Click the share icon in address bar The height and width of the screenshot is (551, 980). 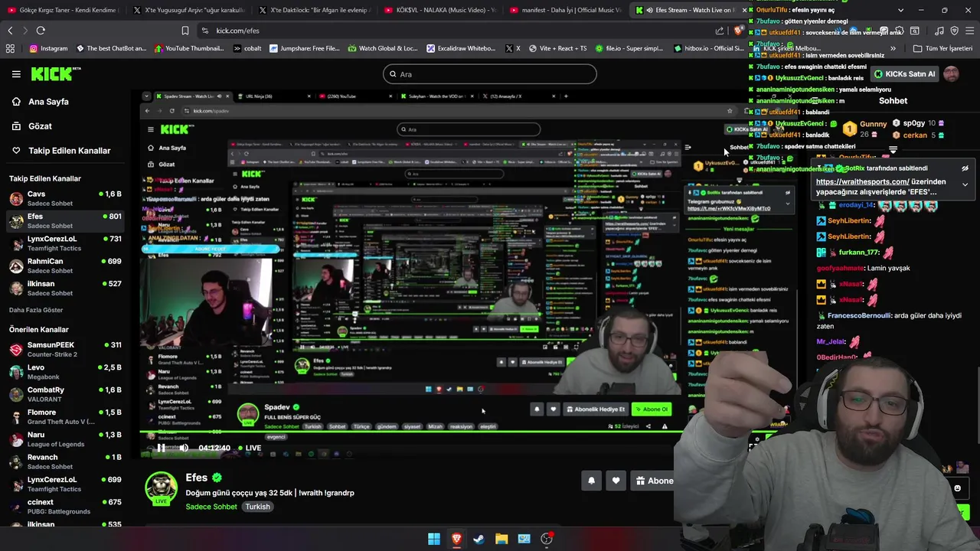click(x=720, y=31)
